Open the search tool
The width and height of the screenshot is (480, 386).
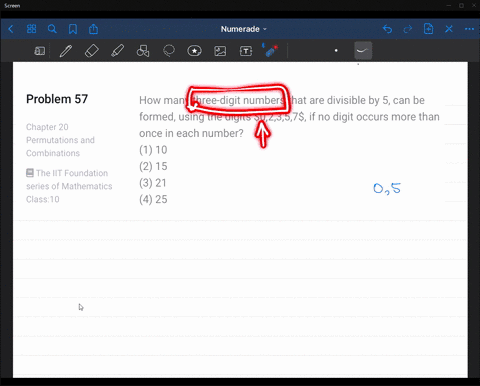point(52,29)
